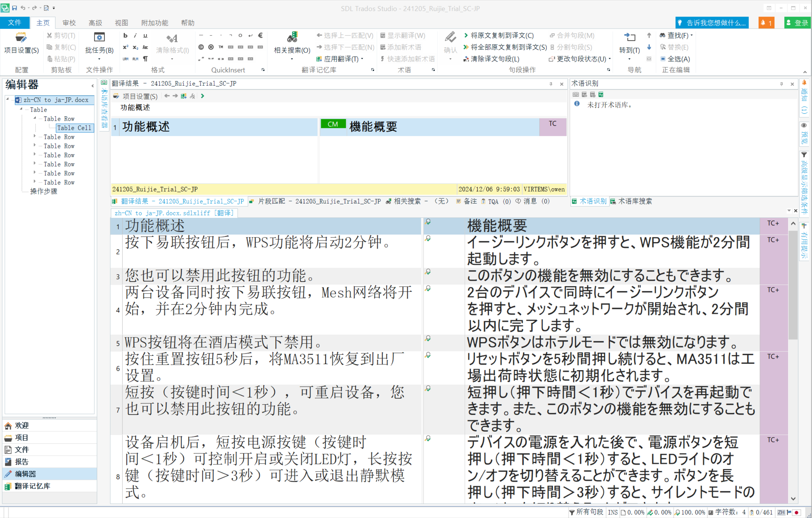The width and height of the screenshot is (812, 518).
Task: Open the Batch Tasks (批任务) icon
Action: (99, 37)
